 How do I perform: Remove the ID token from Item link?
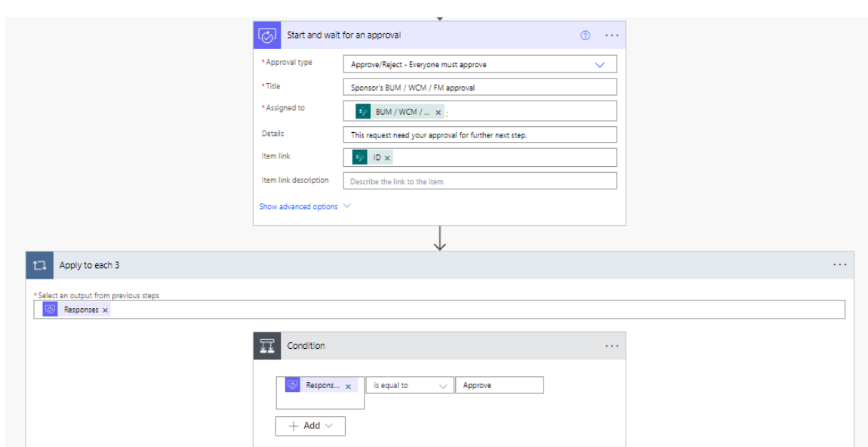click(387, 159)
